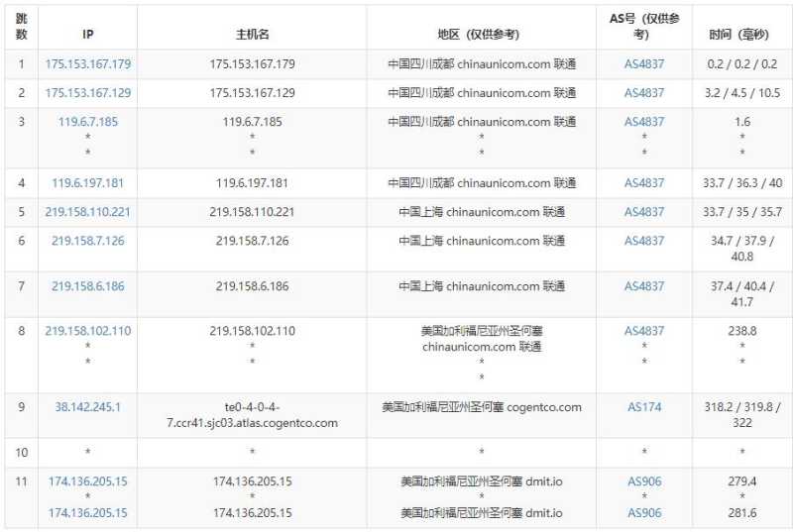Select the time value 34.7 / 37.9 / 40.8

click(x=741, y=249)
